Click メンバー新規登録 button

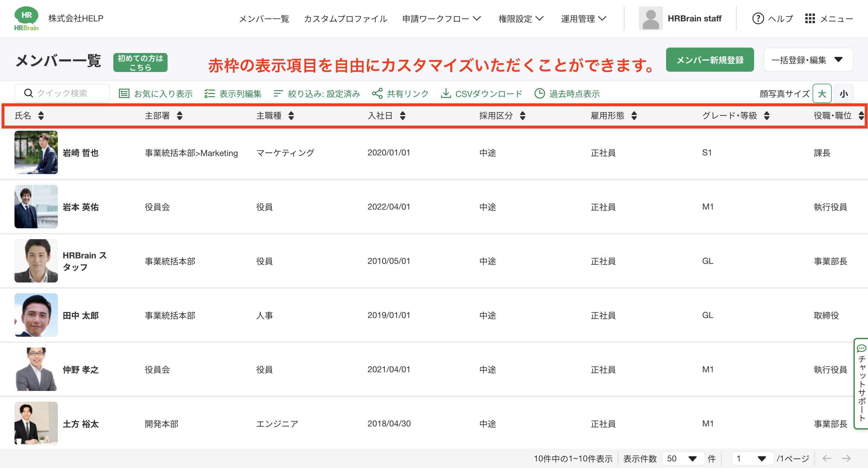click(710, 60)
